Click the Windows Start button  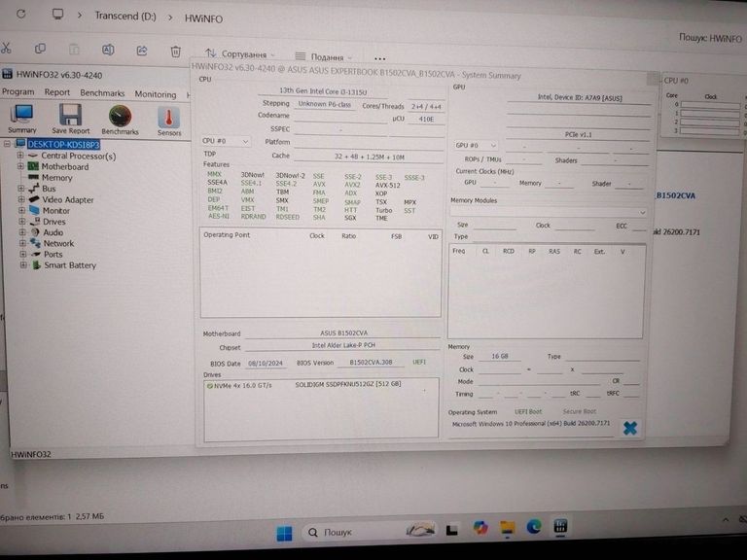click(284, 533)
